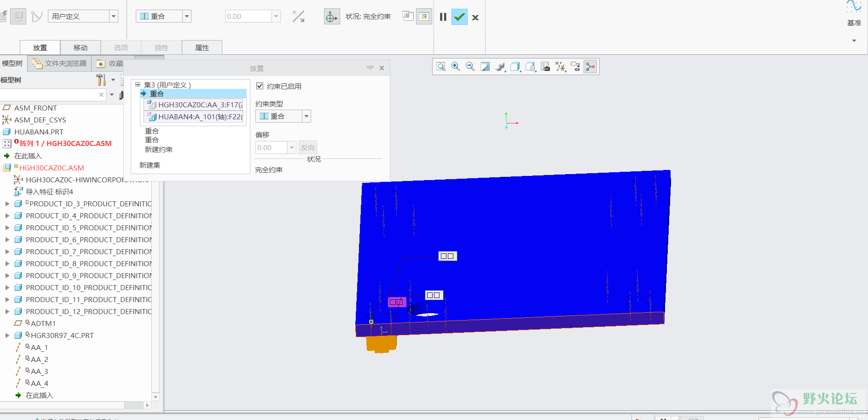Open the 收藏 favorites tab

coord(110,64)
